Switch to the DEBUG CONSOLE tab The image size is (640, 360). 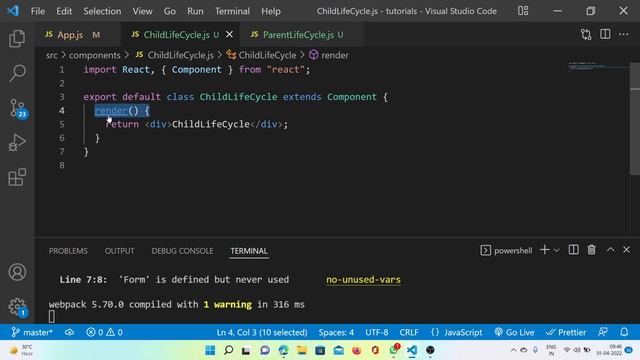click(182, 251)
